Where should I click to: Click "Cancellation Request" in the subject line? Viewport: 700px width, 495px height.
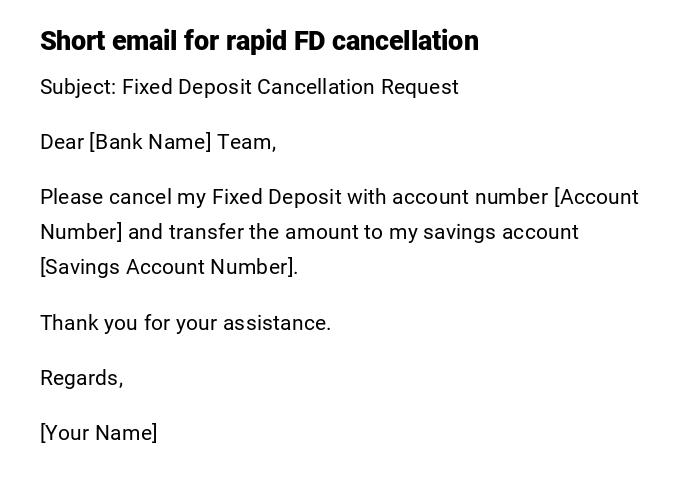[x=358, y=87]
